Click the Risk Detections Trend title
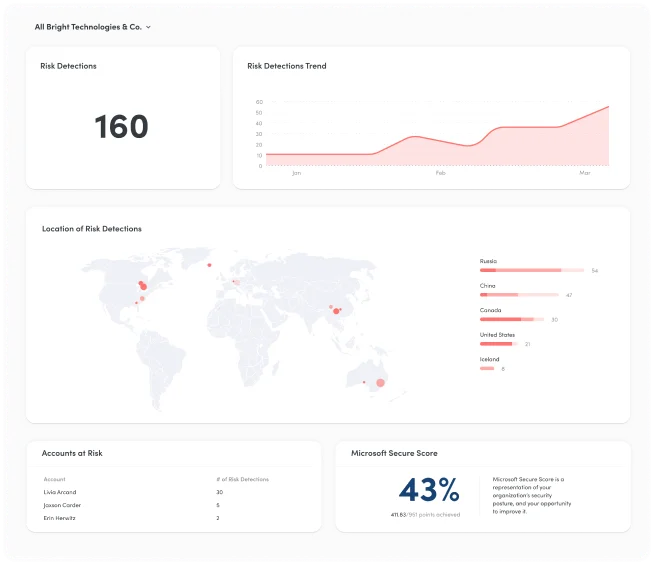654x565 pixels. click(287, 66)
